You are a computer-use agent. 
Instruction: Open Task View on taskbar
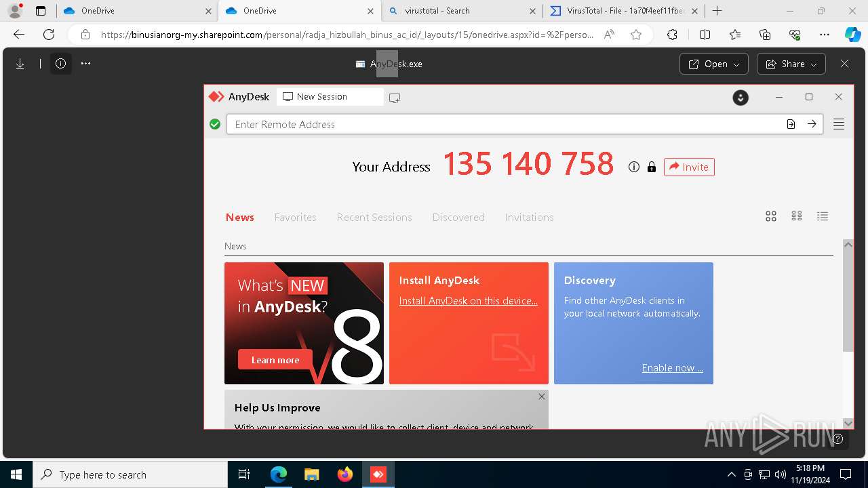pos(245,474)
